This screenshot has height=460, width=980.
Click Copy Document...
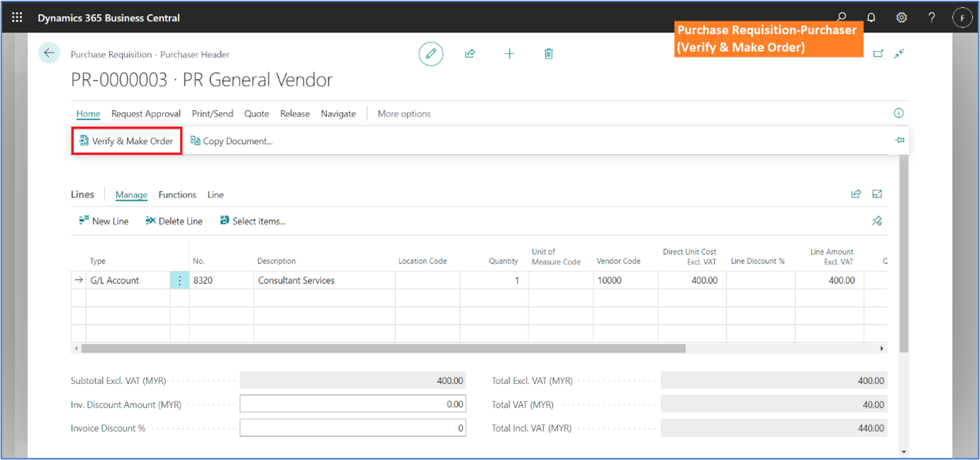coord(231,141)
